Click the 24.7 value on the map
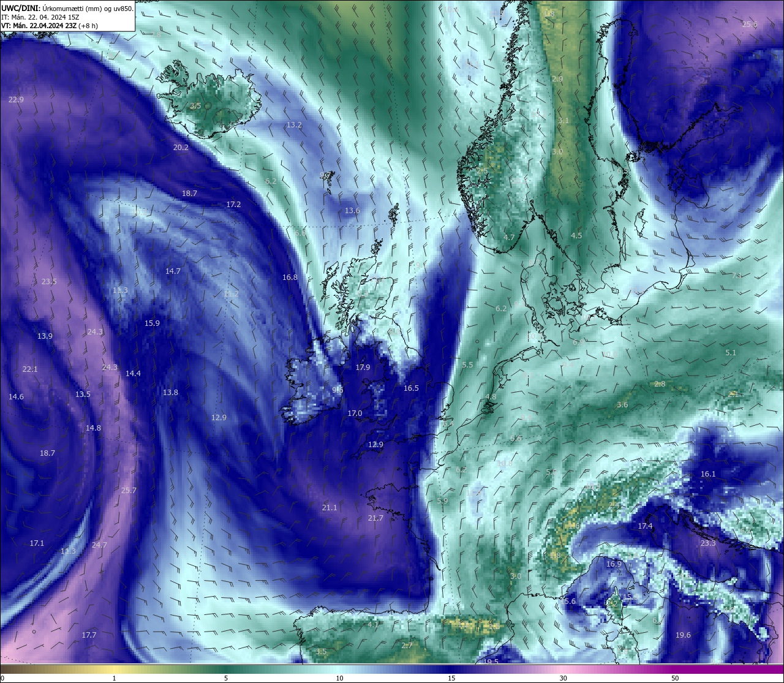This screenshot has height=683, width=784. click(99, 545)
